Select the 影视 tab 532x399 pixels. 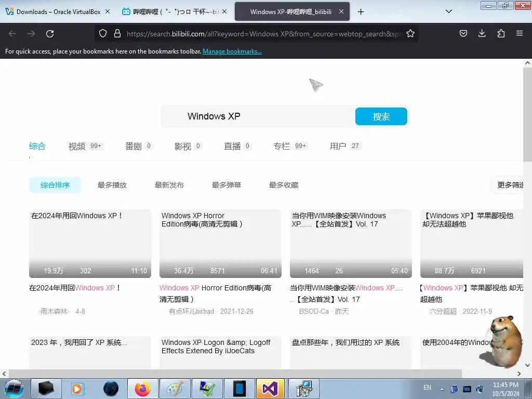point(188,146)
